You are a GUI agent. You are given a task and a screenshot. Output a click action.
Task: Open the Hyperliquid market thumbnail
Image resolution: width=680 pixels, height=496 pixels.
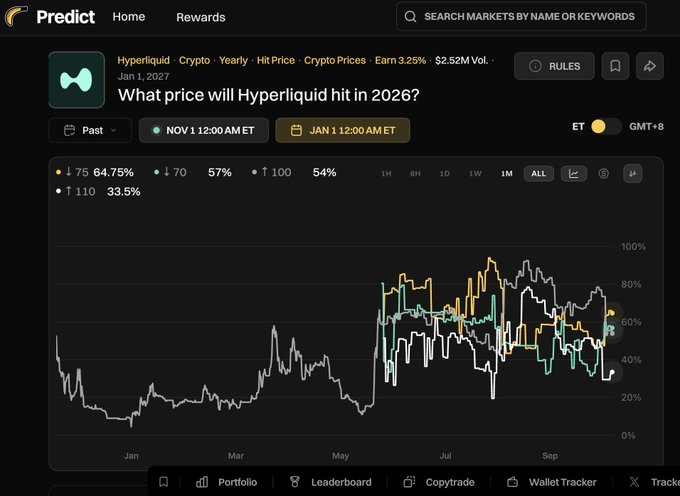[76, 80]
